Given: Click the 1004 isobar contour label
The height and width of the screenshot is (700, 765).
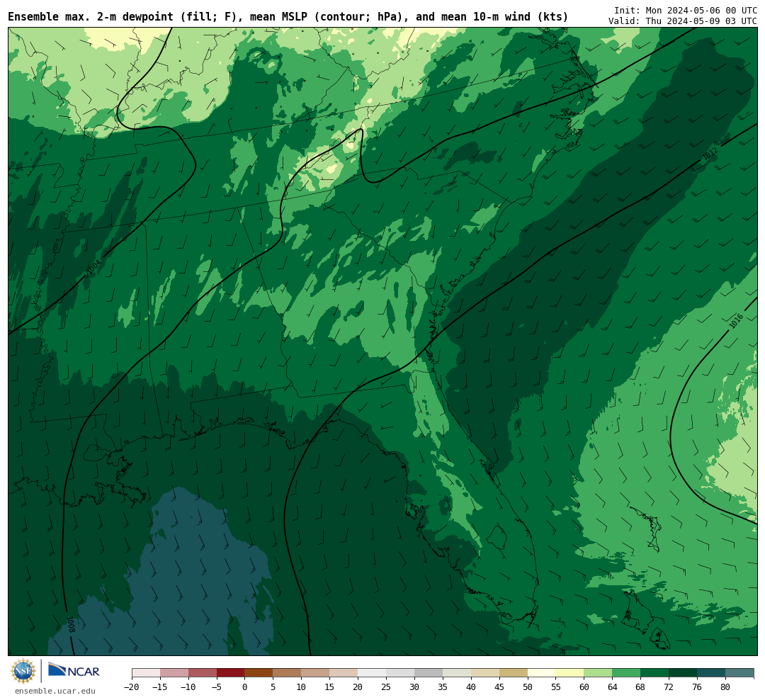Looking at the screenshot, I should (x=93, y=267).
